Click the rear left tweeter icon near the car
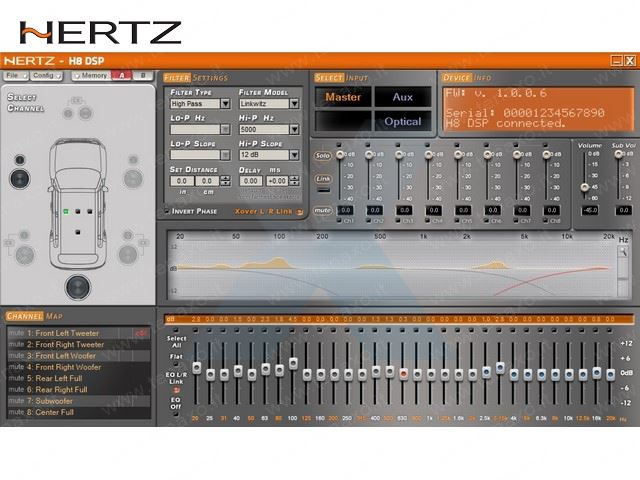 tap(24, 236)
